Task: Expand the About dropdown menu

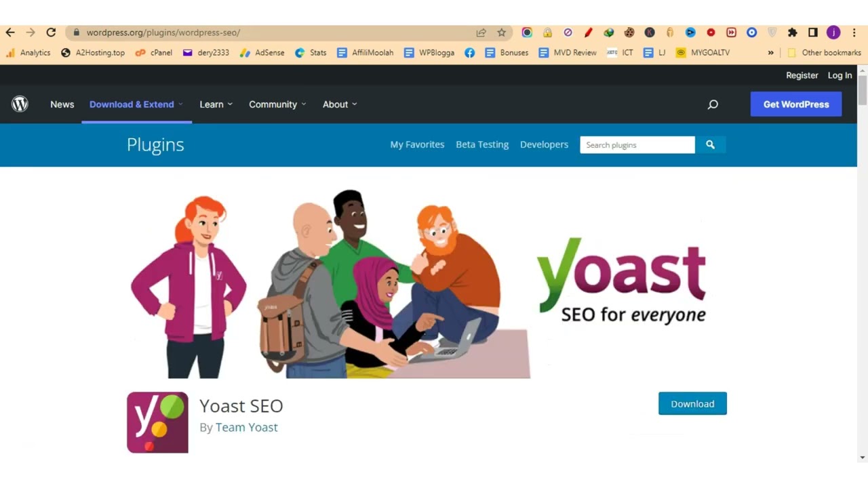Action: click(340, 104)
